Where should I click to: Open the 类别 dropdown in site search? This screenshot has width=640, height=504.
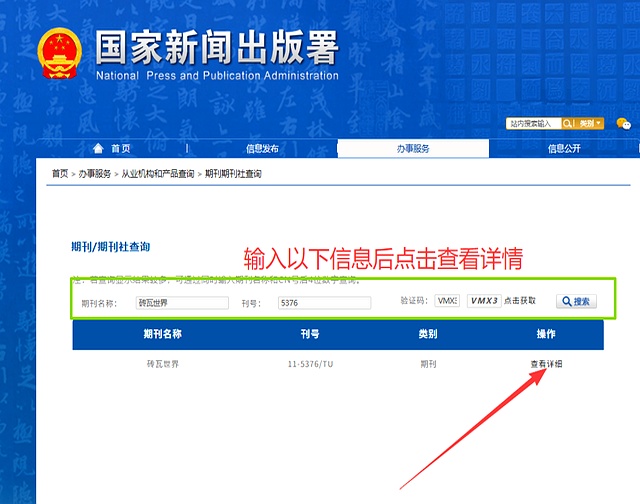[590, 123]
